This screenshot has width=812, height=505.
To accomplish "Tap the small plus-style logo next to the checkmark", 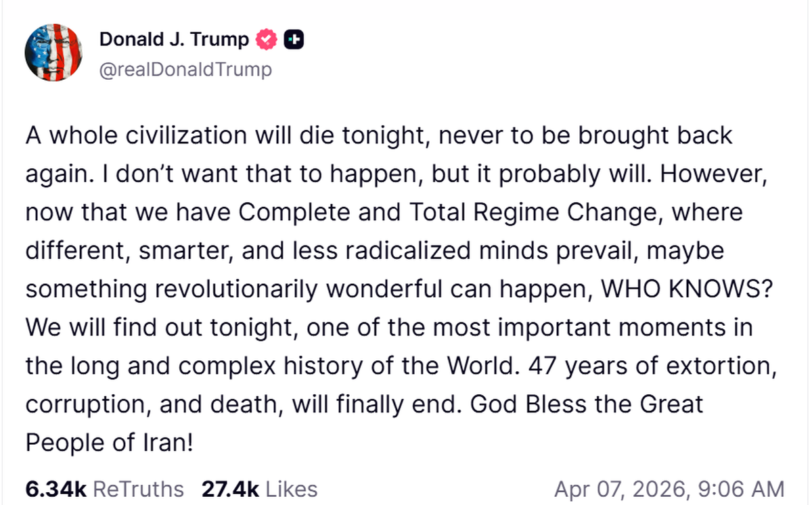I will 293,39.
